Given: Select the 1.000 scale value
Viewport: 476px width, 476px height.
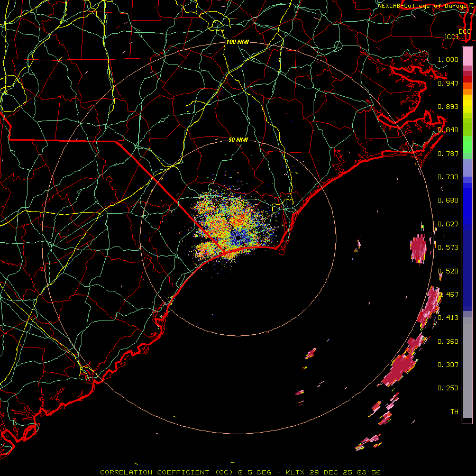Looking at the screenshot, I should pos(448,59).
